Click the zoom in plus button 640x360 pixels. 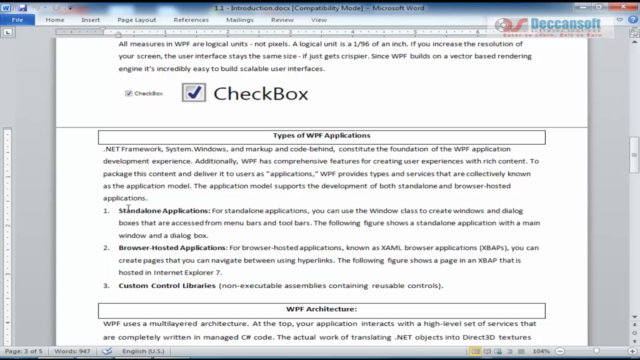pyautogui.click(x=632, y=351)
